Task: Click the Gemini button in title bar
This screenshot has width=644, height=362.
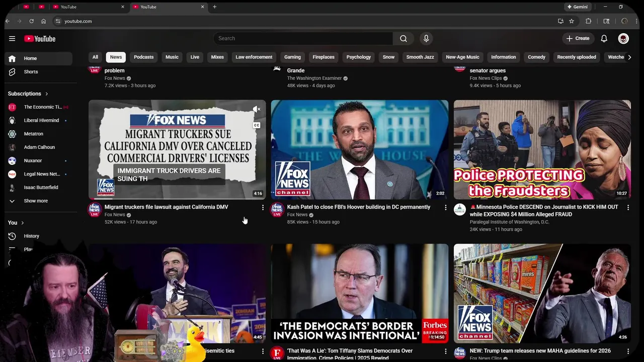Action: click(x=578, y=7)
